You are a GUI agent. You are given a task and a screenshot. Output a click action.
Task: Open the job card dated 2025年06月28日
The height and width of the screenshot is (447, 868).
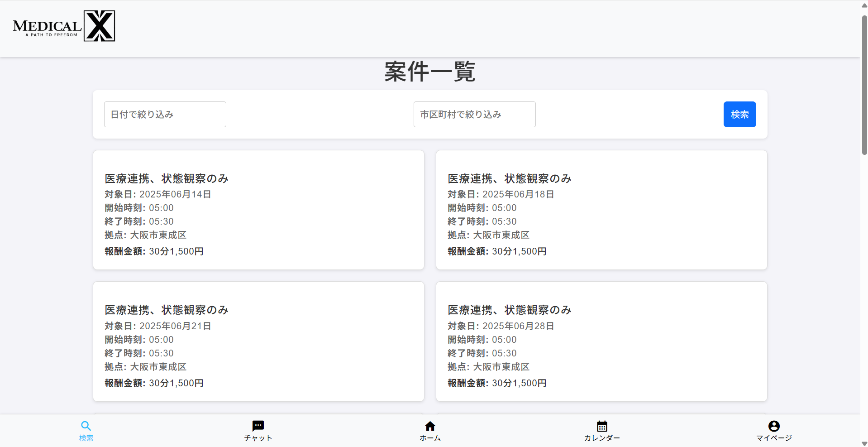[601, 341]
